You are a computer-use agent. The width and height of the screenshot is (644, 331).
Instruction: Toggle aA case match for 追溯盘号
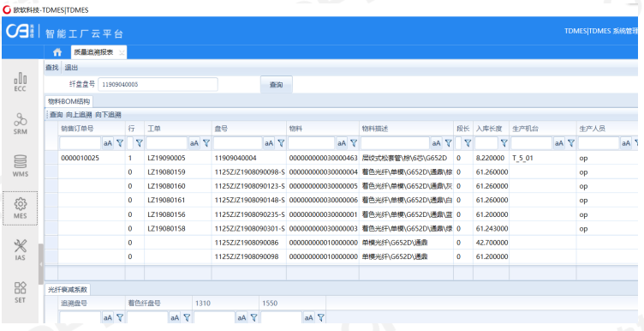pyautogui.click(x=108, y=317)
